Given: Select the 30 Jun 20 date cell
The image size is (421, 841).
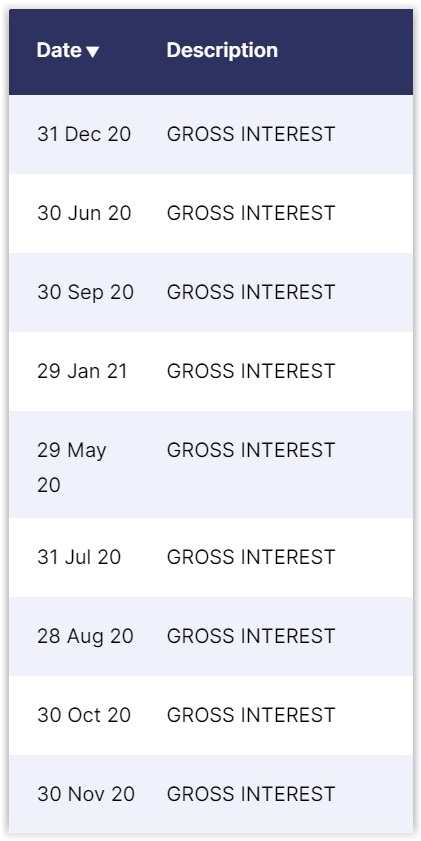Looking at the screenshot, I should pos(84,213).
